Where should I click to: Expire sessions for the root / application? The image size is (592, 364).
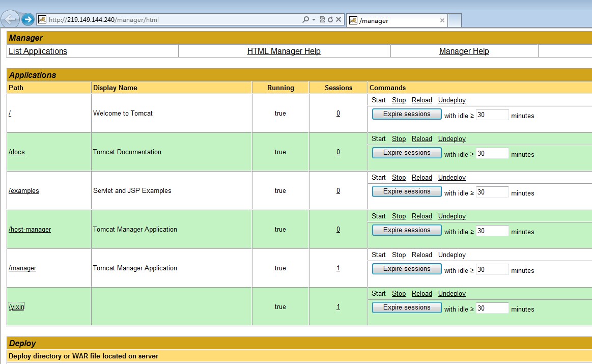407,114
